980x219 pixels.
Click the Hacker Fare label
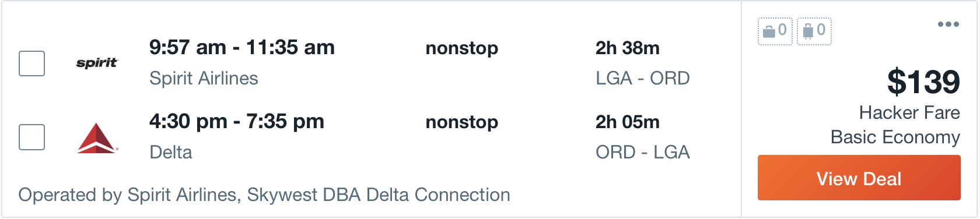[x=909, y=112]
